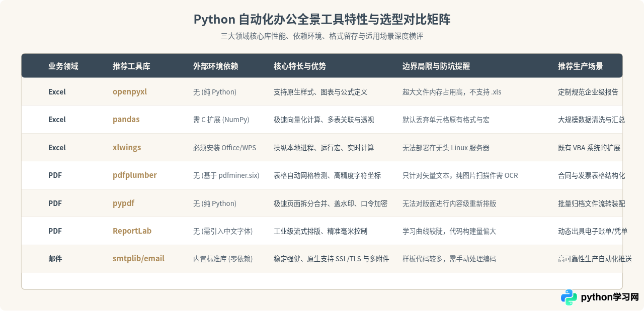The height and width of the screenshot is (311, 644).
Task: Click the Python logo icon at bottom right
Action: point(569,297)
